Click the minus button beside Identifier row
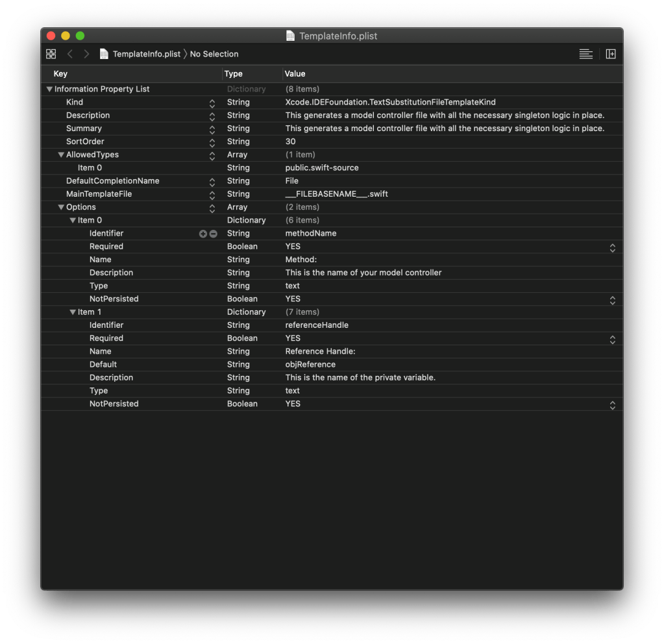The image size is (664, 644). (x=213, y=234)
